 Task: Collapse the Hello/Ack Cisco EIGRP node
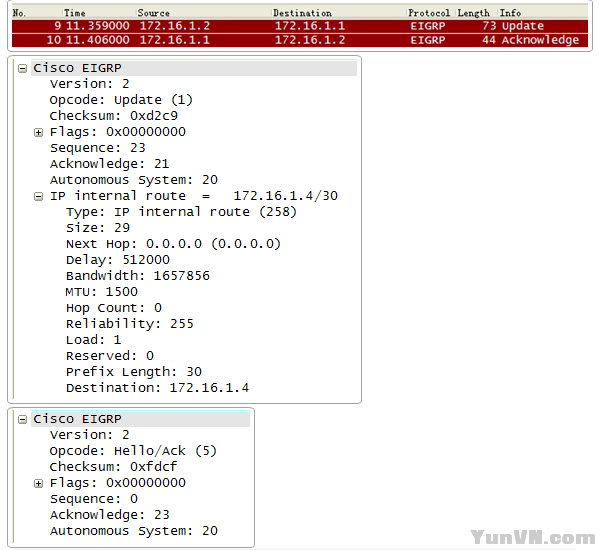23,420
